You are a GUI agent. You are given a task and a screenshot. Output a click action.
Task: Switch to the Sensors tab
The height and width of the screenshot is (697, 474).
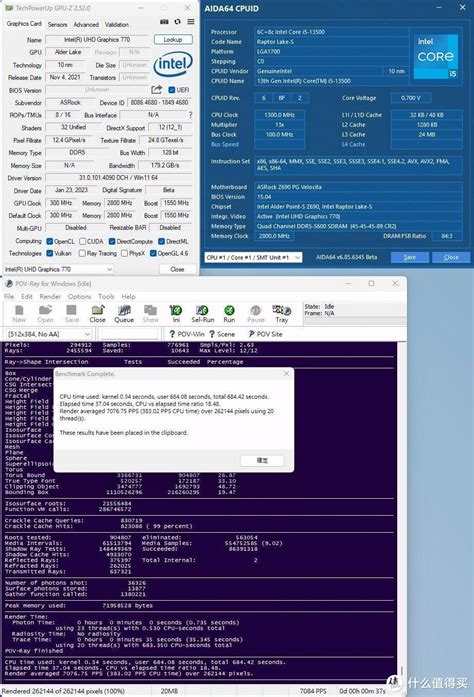point(57,24)
